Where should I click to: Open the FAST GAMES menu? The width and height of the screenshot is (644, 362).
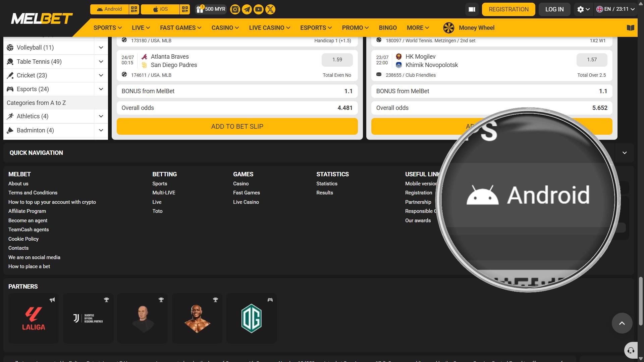click(180, 28)
